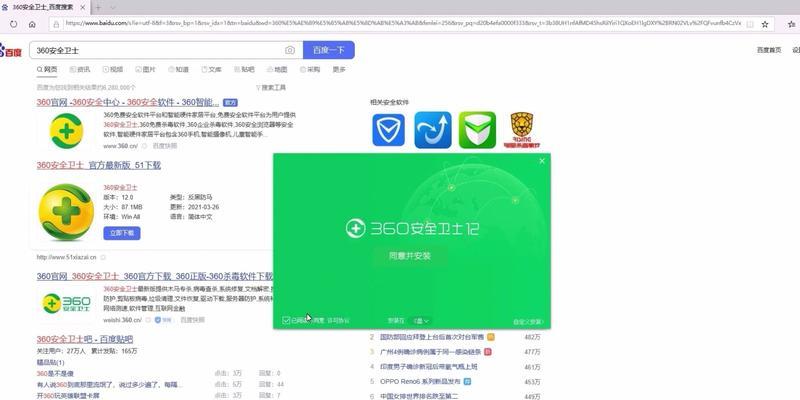The image size is (800, 400).
Task: Click the icon beside the 51xiazai.cn URL
Action: (x=103, y=257)
